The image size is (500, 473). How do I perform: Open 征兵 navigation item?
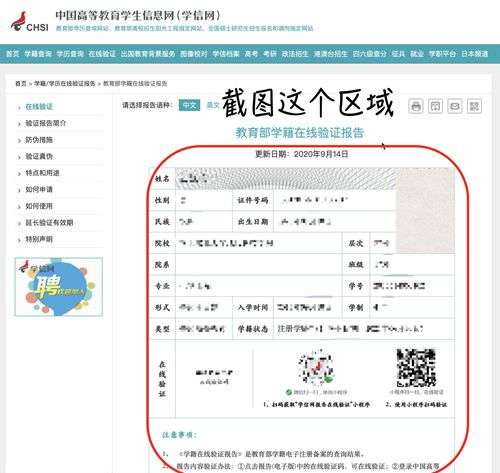point(398,54)
